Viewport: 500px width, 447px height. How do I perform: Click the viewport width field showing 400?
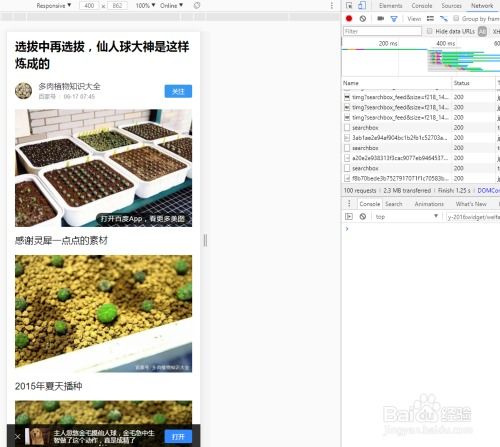(x=89, y=6)
